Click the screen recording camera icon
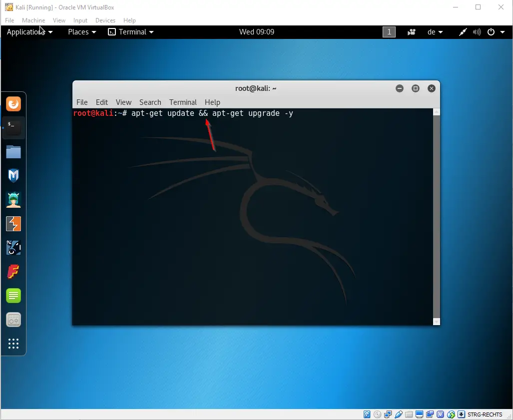Image resolution: width=513 pixels, height=420 pixels. [412, 32]
